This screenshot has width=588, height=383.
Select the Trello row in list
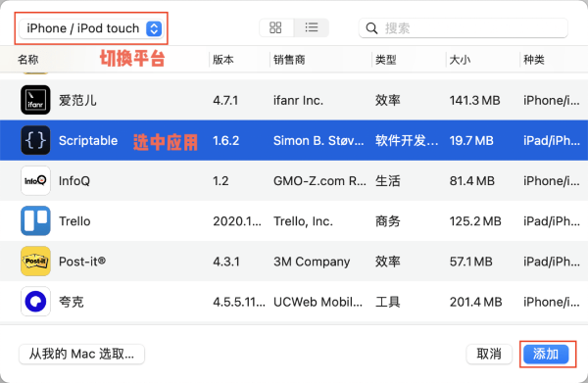(x=294, y=220)
